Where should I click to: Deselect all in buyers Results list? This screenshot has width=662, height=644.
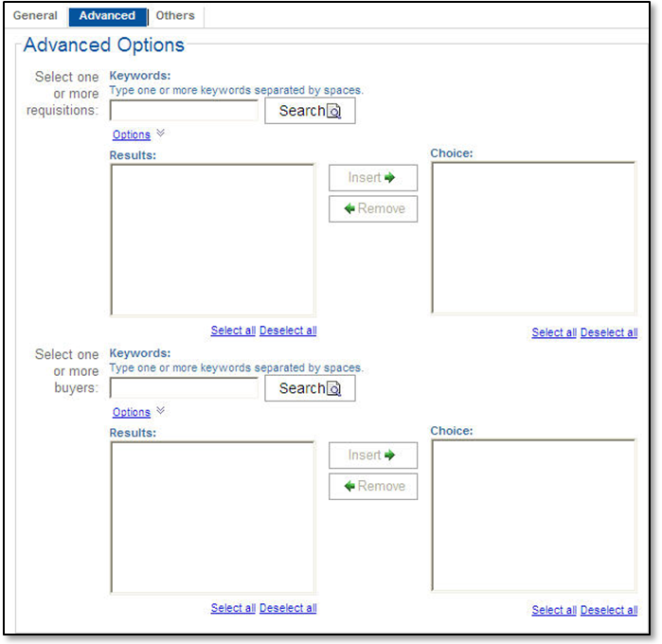(x=288, y=608)
